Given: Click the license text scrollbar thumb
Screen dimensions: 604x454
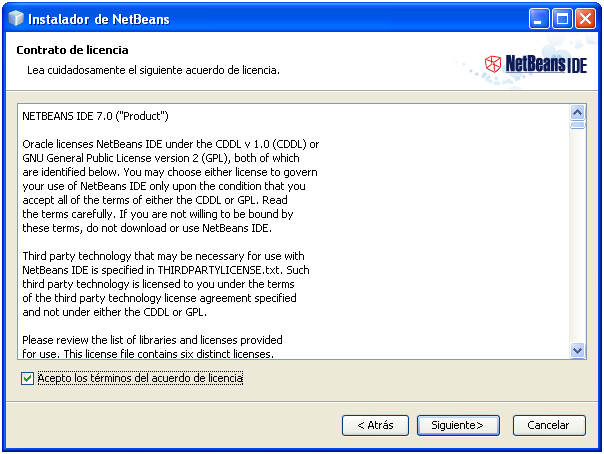Looking at the screenshot, I should [x=577, y=125].
